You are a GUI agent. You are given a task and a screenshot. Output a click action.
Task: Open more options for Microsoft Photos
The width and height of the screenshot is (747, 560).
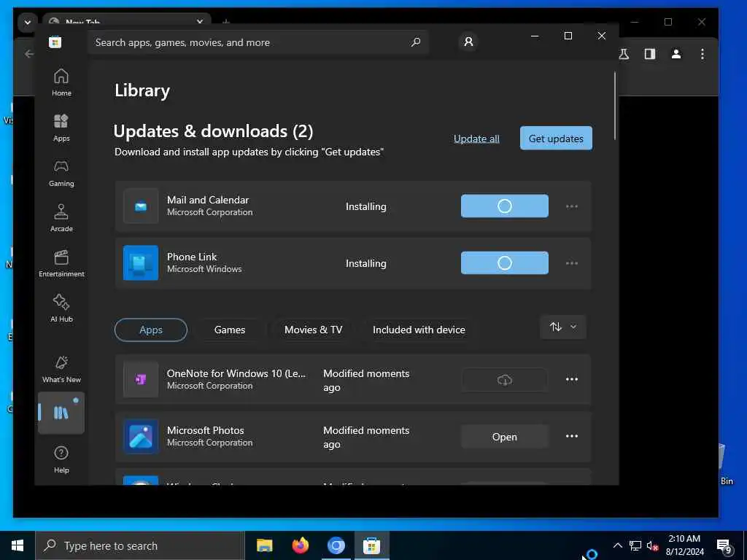pos(572,436)
